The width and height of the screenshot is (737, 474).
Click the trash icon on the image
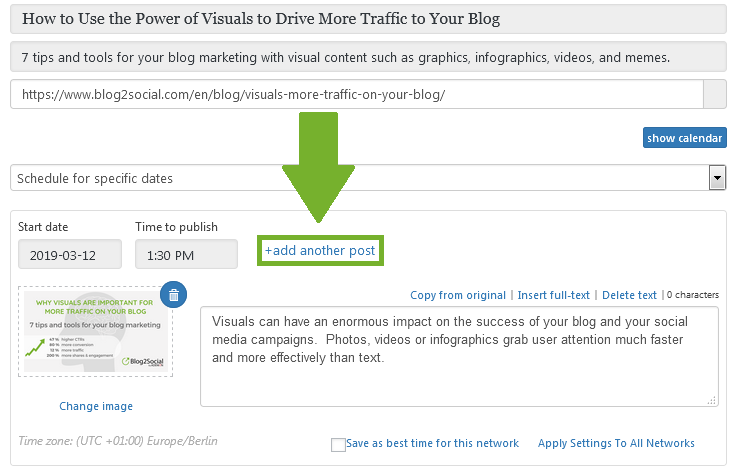(173, 295)
